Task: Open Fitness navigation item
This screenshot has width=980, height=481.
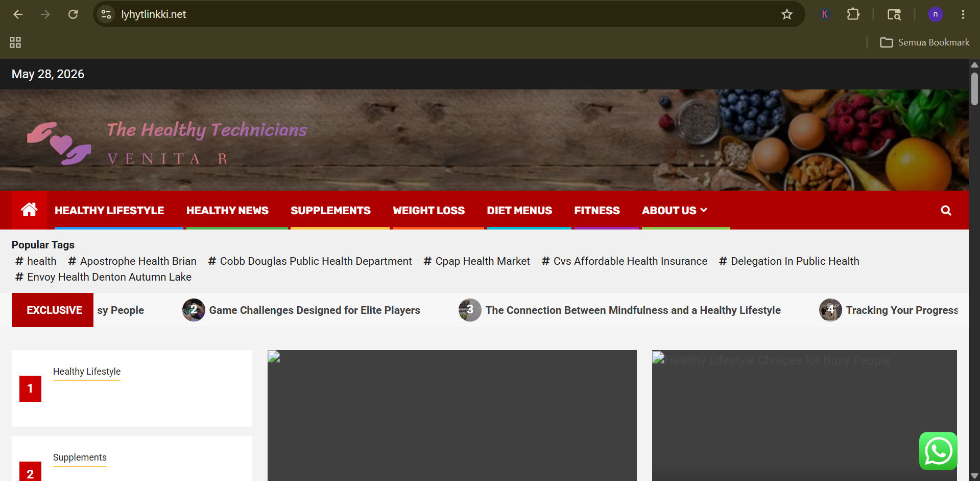Action: 597,211
